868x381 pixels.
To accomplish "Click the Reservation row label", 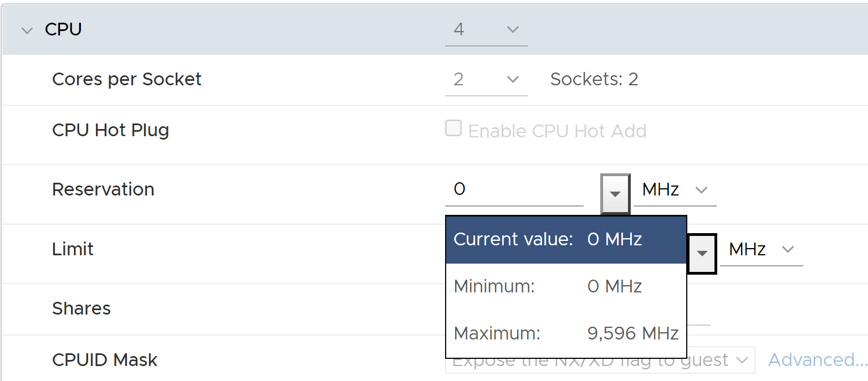I will coord(103,189).
